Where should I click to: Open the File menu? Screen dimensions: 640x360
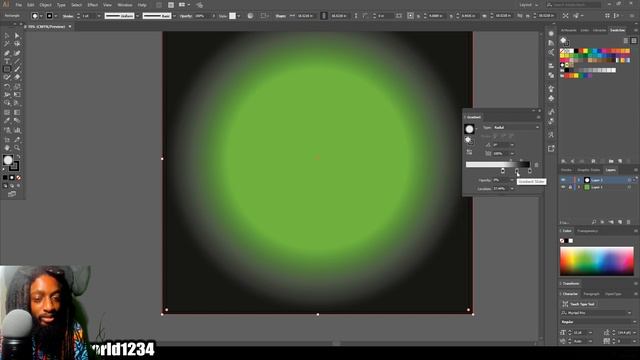19,5
